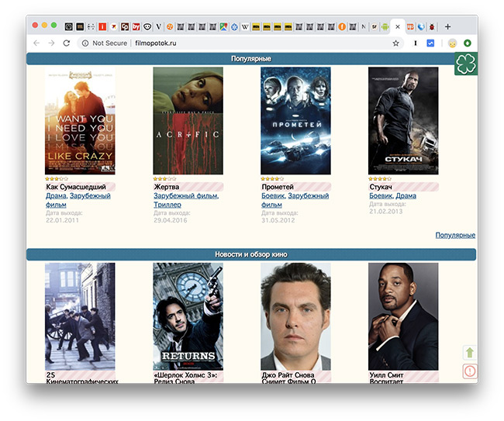The height and width of the screenshot is (421, 504).
Task: Open the blue chart extension icon
Action: tap(430, 43)
